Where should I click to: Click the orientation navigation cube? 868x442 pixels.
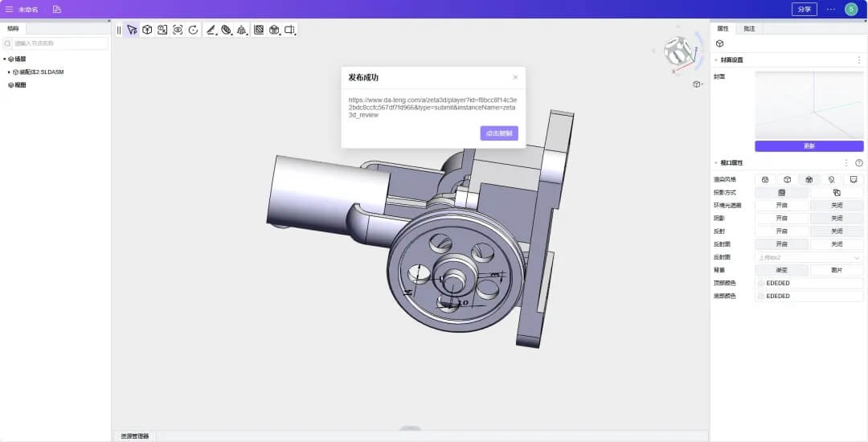pos(678,51)
